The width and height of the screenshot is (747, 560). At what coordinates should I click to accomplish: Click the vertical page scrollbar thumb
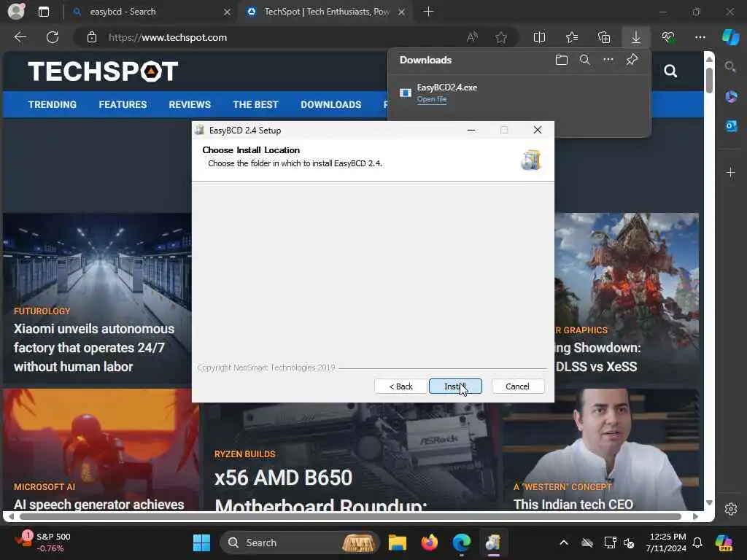[x=709, y=80]
